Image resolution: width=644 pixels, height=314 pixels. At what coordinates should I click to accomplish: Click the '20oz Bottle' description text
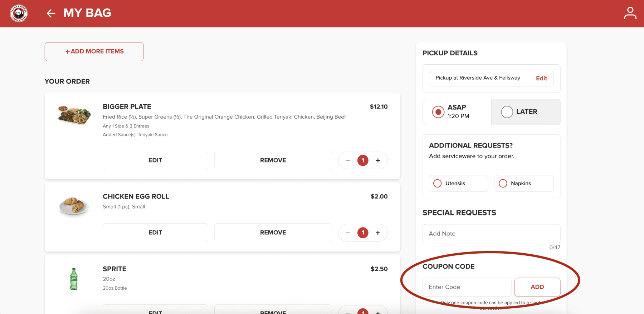click(115, 288)
